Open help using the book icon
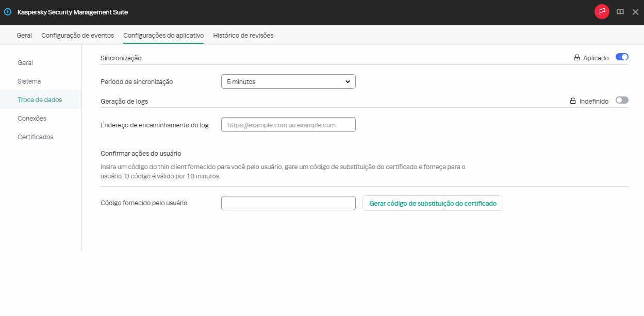Viewport: 644px width, 316px height. click(620, 11)
